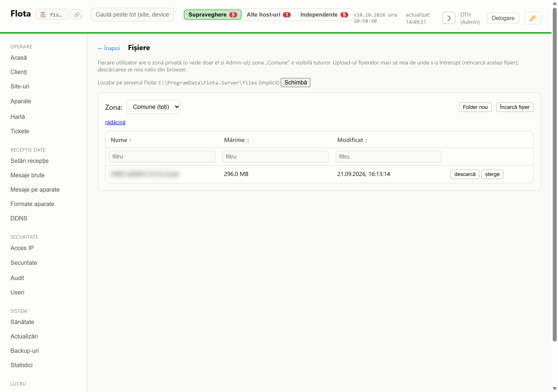Open Setări recepție in the sidebar
This screenshot has height=392, width=558.
(x=29, y=161)
